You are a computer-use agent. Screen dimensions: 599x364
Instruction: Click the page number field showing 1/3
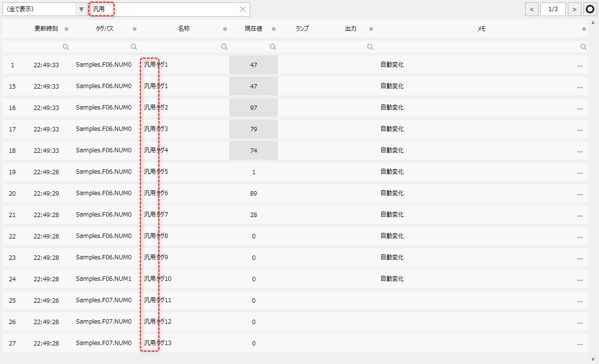point(553,9)
